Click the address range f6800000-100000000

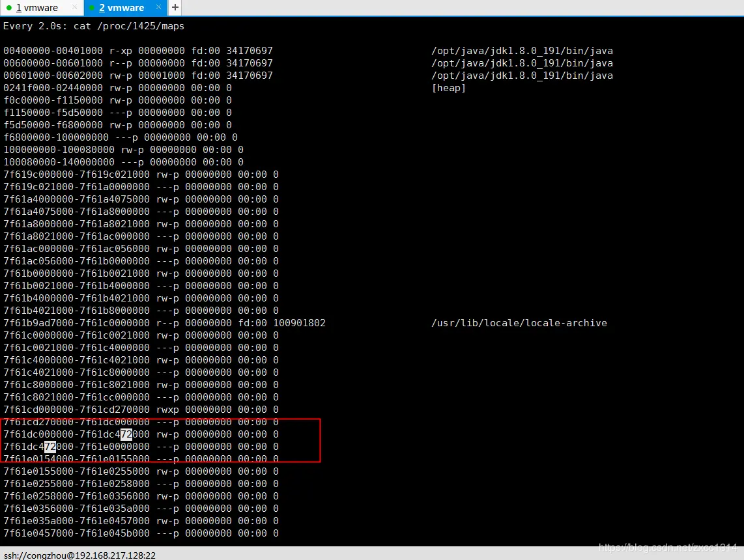point(56,137)
